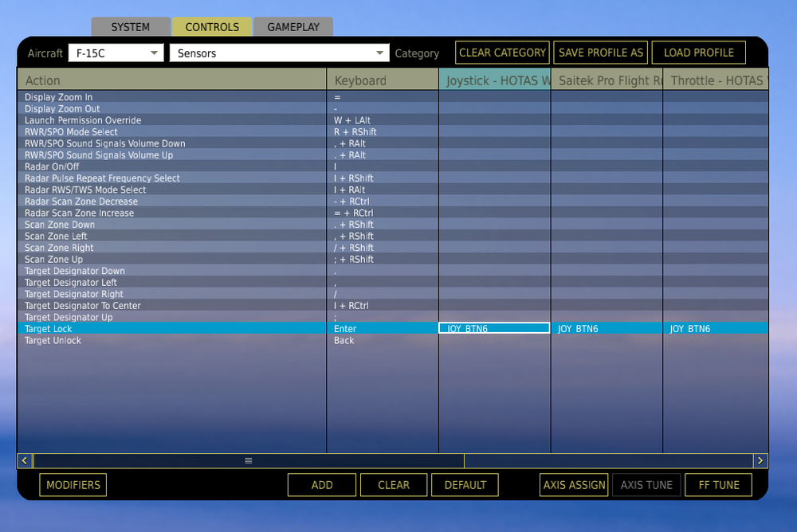Open the CONTROLS tab
This screenshot has height=532, width=797.
click(x=212, y=27)
